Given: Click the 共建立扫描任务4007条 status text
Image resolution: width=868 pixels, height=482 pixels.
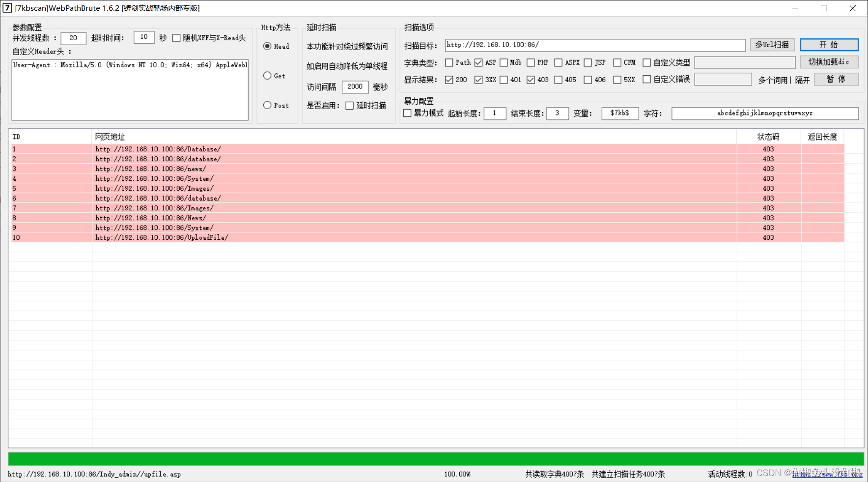Looking at the screenshot, I should tap(628, 474).
